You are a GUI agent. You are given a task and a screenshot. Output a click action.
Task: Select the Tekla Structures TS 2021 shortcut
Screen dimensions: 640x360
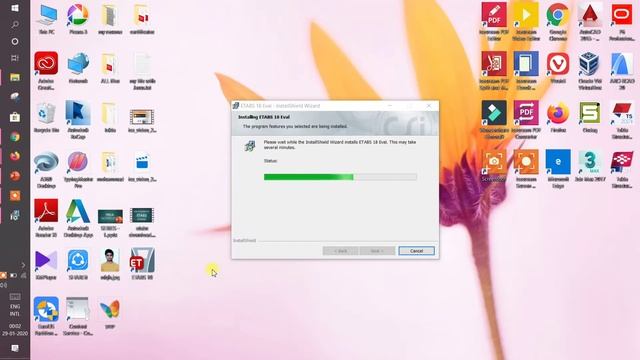pyautogui.click(x=622, y=120)
